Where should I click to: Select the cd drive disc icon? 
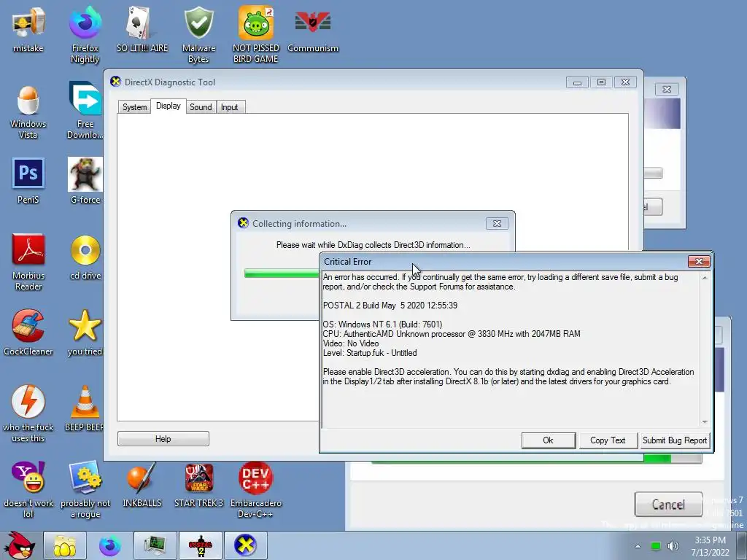[x=85, y=257]
